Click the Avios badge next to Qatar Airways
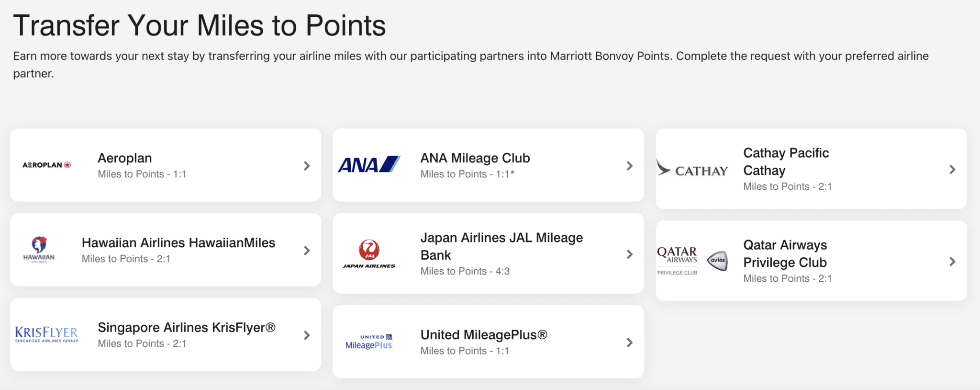This screenshot has width=980, height=390. click(717, 261)
